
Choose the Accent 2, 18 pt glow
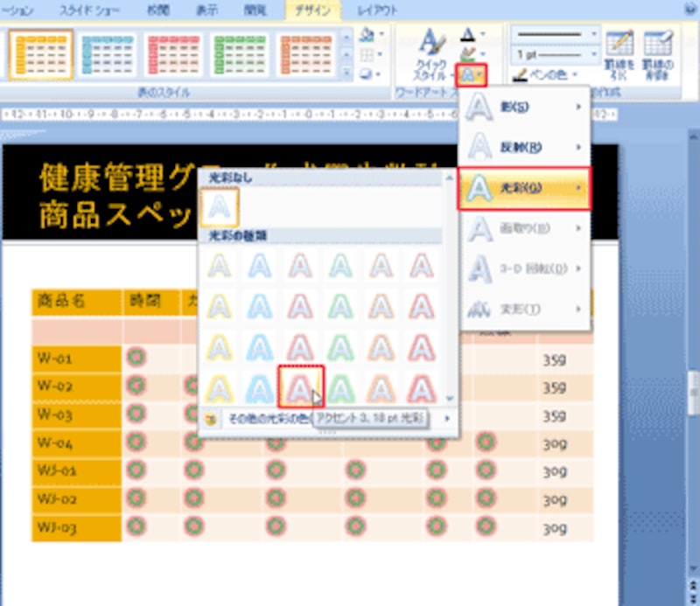(260, 387)
